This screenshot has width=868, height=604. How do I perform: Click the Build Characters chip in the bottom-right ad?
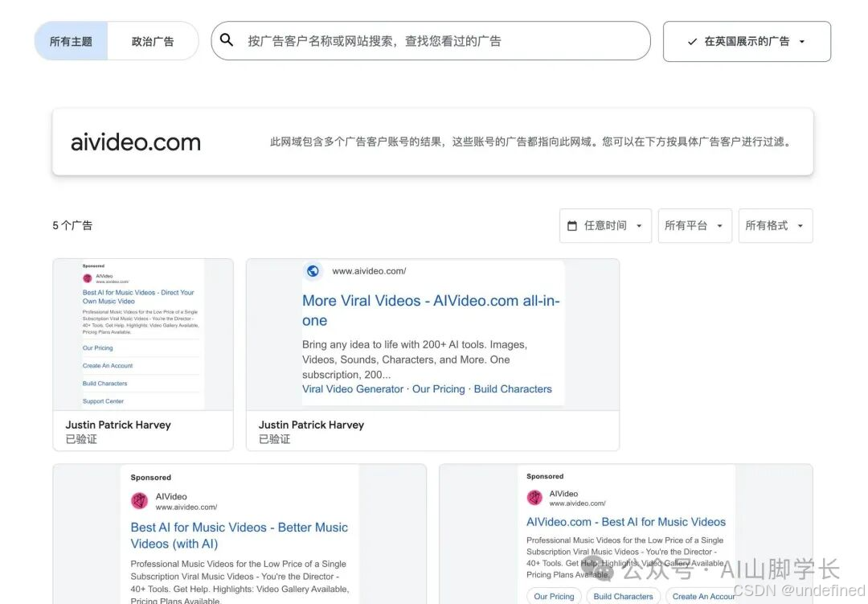[624, 596]
